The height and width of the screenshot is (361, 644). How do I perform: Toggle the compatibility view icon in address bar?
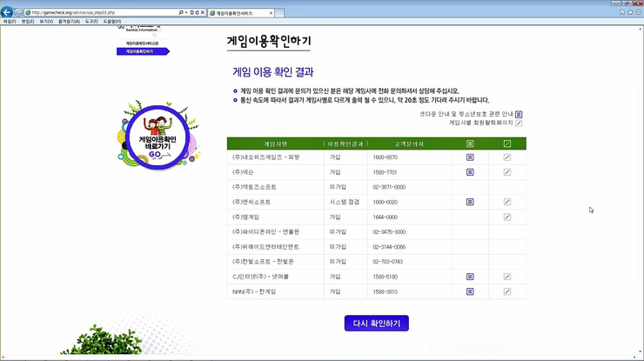(x=191, y=13)
